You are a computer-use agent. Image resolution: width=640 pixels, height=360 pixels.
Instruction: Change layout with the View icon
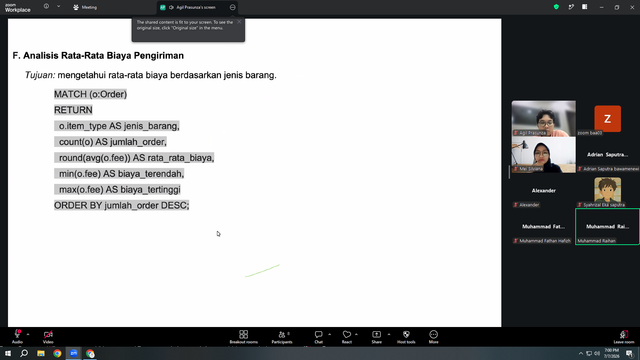pos(584,7)
